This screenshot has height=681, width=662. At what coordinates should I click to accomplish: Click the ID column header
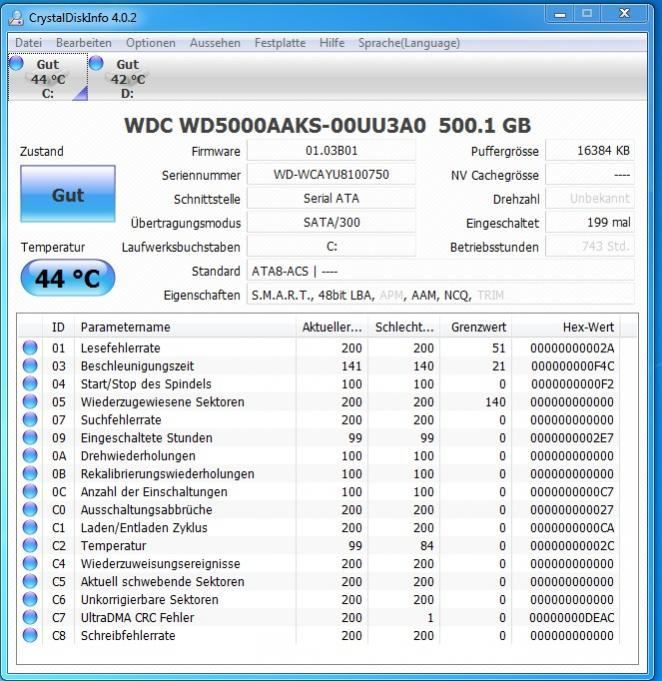(x=58, y=327)
